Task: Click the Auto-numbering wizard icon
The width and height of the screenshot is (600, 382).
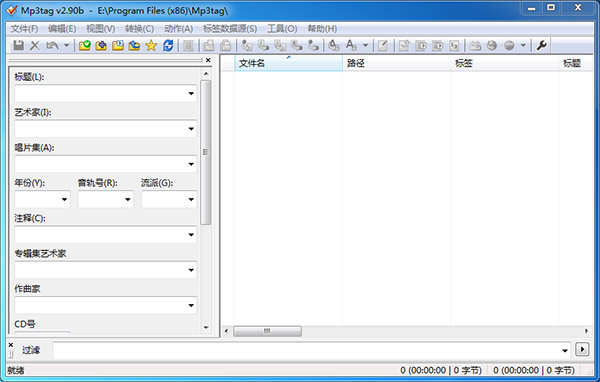Action: click(454, 46)
